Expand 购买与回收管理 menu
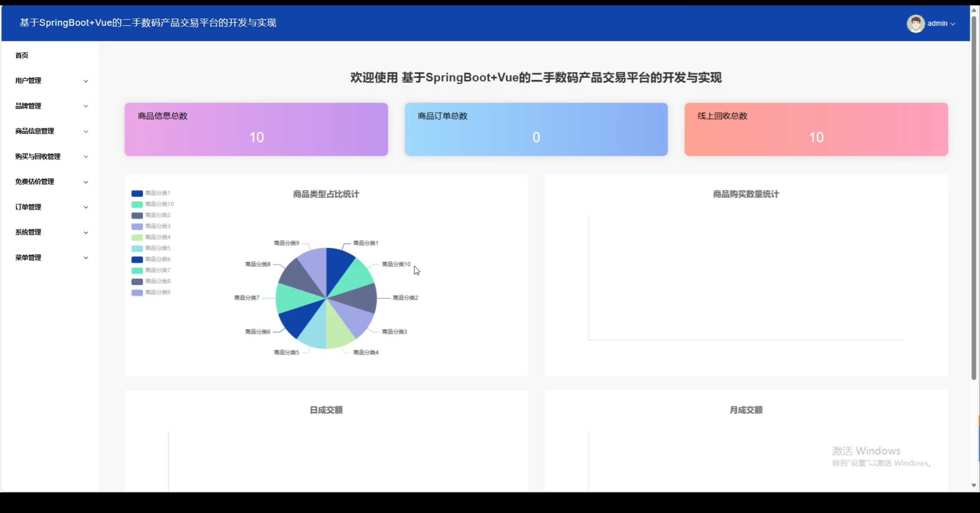The width and height of the screenshot is (980, 513). (x=38, y=157)
